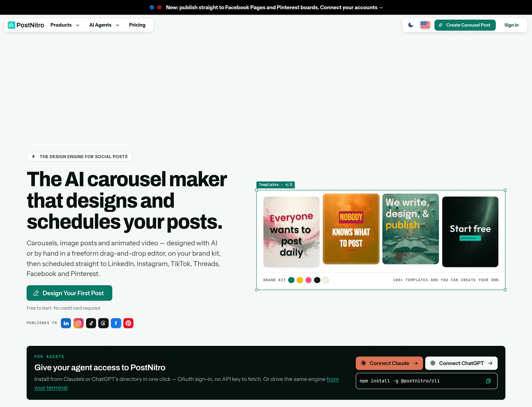Screen dimensions: 532x407
Task: Click the Facebook icon in the announcement bar
Action: pos(152,7)
